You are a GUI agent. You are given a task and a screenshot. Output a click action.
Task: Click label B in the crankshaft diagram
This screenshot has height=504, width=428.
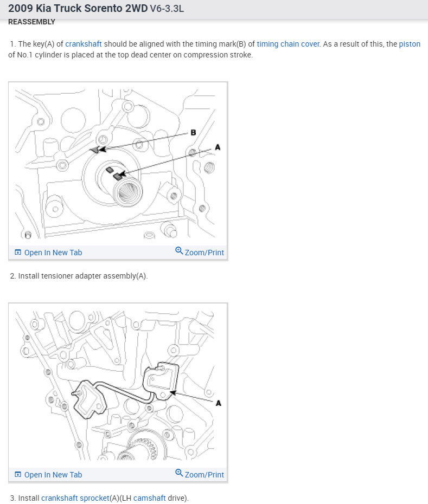[193, 132]
